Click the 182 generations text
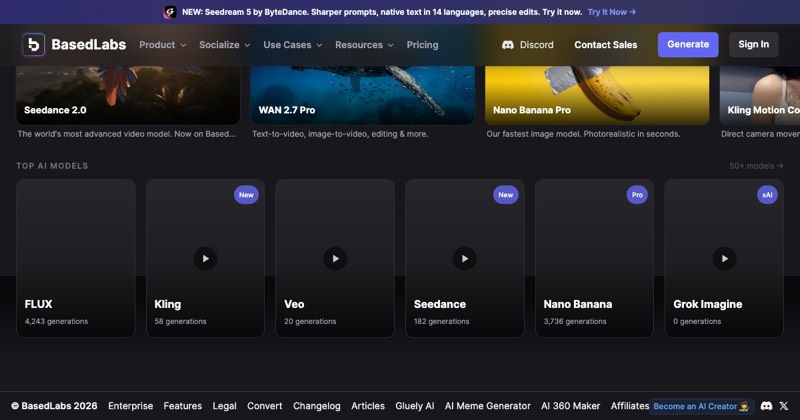 pyautogui.click(x=441, y=321)
